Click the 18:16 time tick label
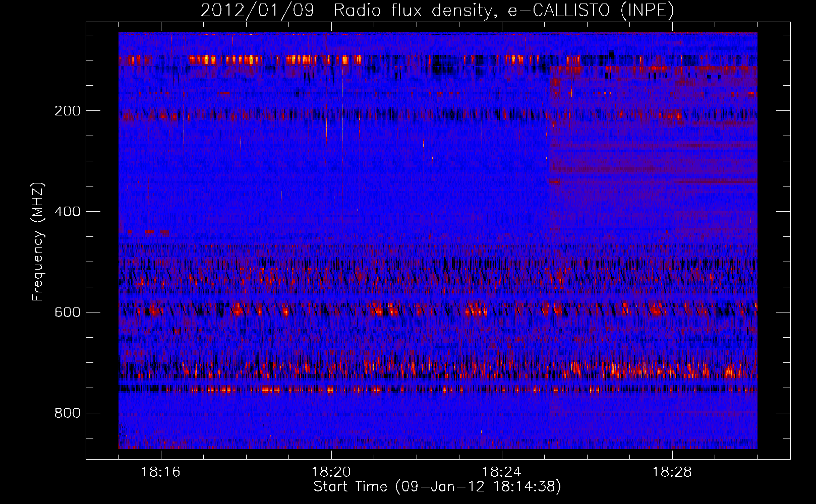Viewport: 816px width, 504px height. tap(161, 472)
